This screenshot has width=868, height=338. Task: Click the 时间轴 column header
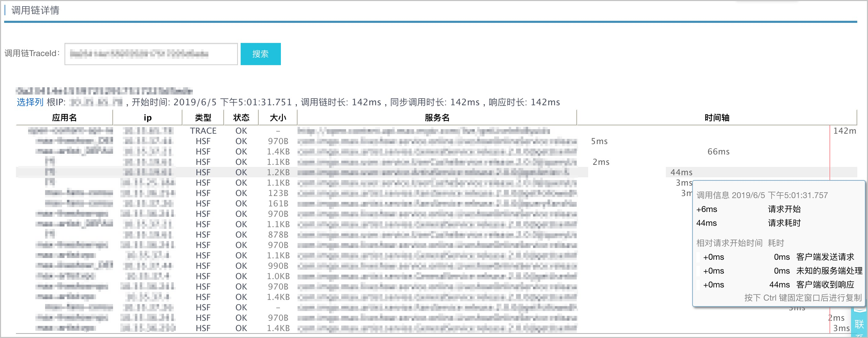point(717,118)
